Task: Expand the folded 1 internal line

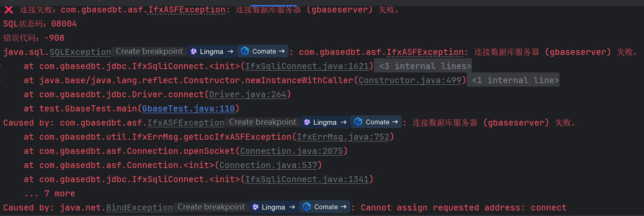Action: (513, 80)
